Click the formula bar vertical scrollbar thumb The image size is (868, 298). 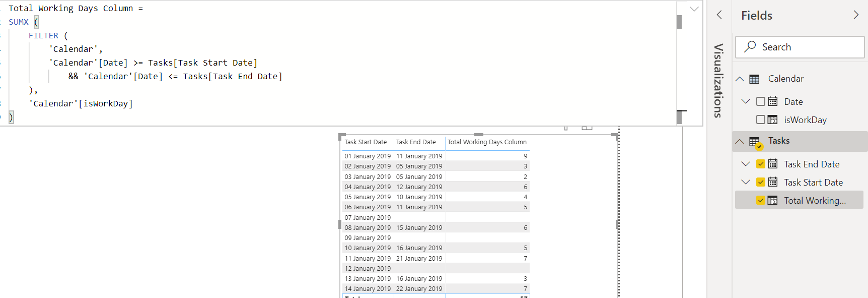tap(679, 22)
